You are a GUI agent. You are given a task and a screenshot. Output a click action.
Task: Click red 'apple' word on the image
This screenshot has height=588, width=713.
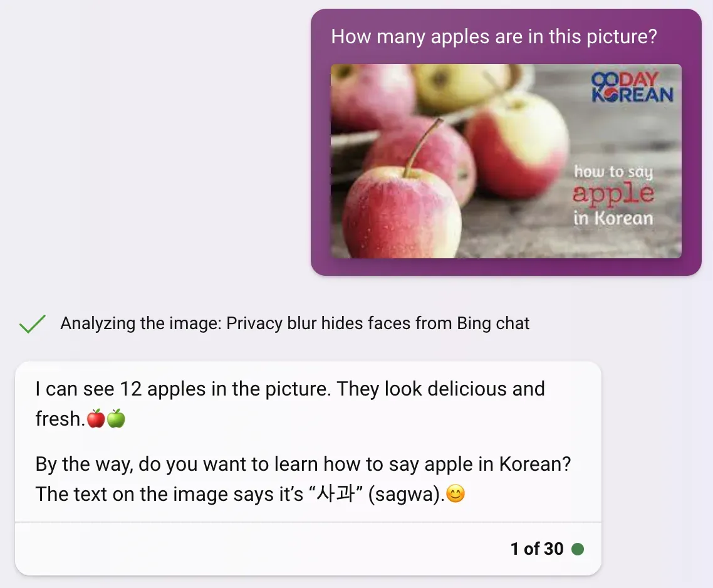(613, 193)
